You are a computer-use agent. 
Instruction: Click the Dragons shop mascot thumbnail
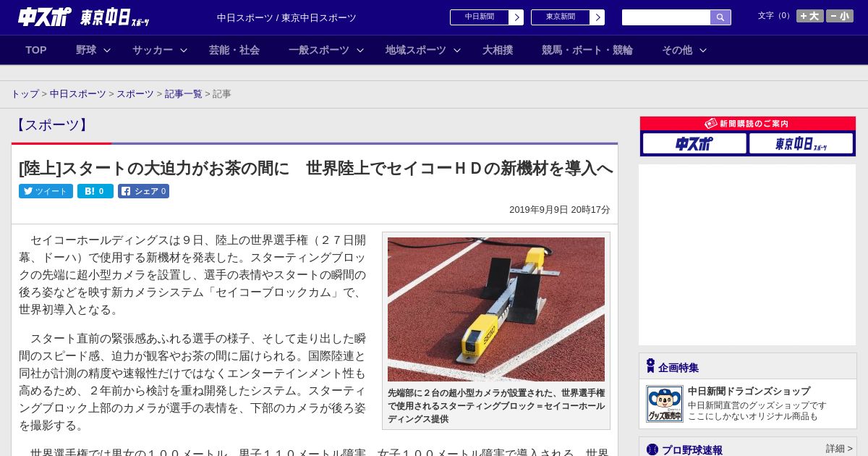(664, 404)
